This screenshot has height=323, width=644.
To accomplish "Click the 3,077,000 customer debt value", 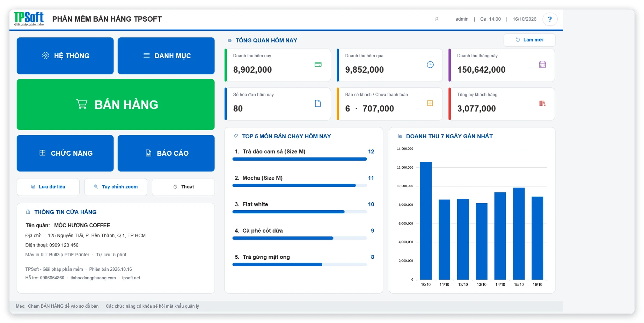I will pyautogui.click(x=476, y=109).
